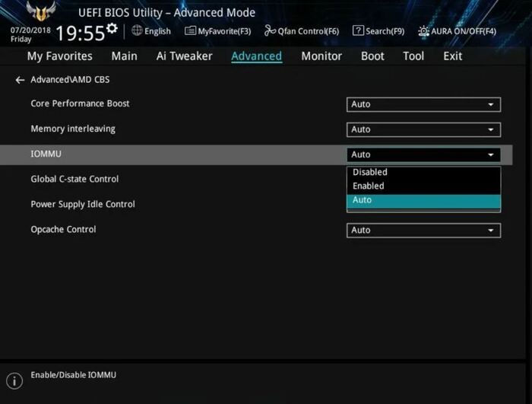Go to the Monitor tab
This screenshot has width=532, height=404.
[321, 56]
